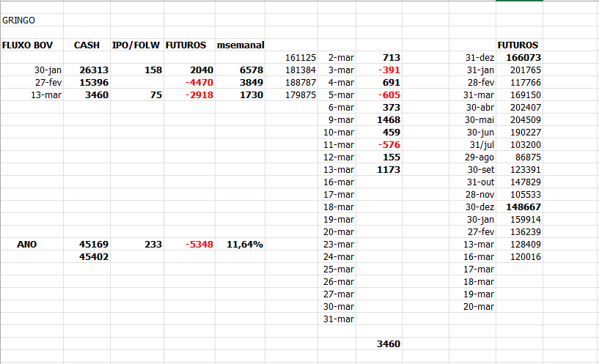
Task: Click daily flow value -576
Action: 379,145
